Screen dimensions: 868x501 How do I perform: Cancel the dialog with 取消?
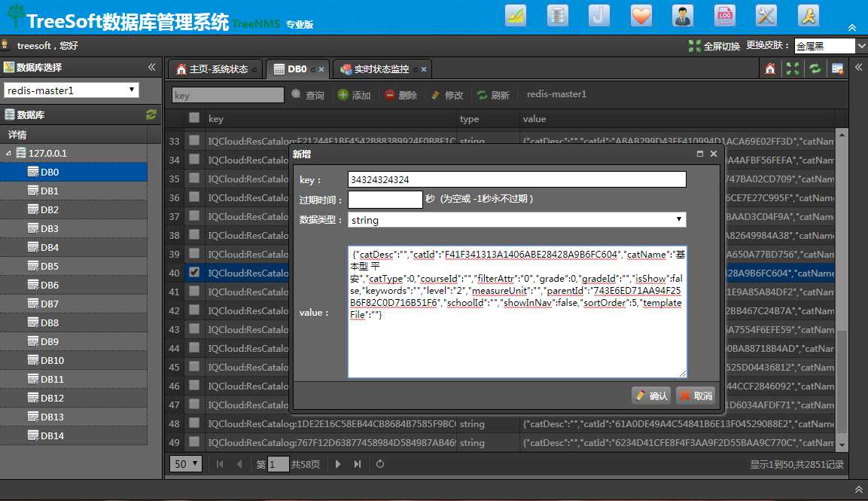[x=696, y=396]
